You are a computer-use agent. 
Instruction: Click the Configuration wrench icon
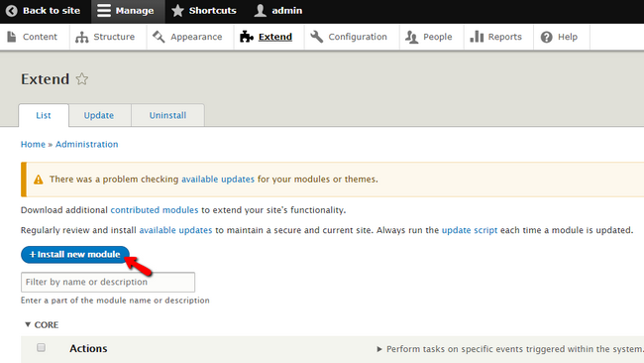[317, 37]
